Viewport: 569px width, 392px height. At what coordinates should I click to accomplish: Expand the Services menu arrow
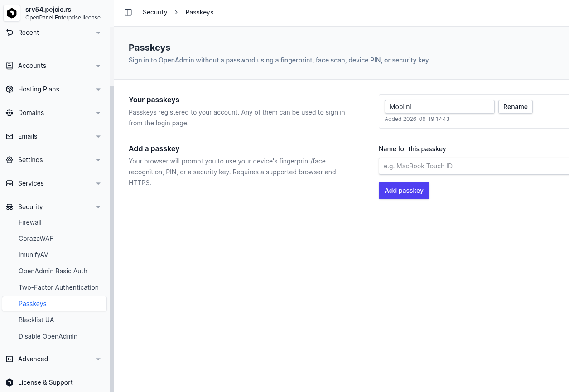[98, 184]
